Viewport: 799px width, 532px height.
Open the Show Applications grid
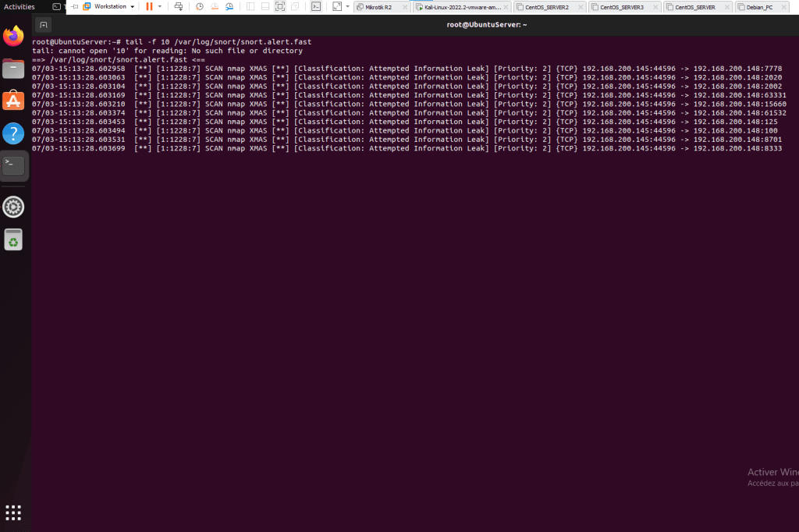[x=13, y=512]
